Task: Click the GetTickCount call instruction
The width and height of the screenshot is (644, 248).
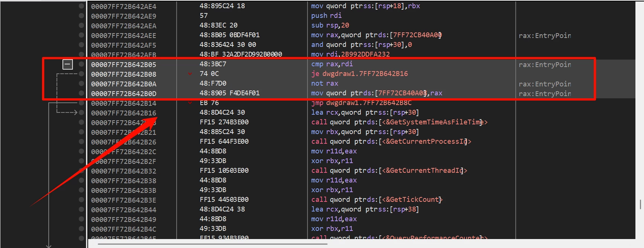Action: tap(377, 200)
